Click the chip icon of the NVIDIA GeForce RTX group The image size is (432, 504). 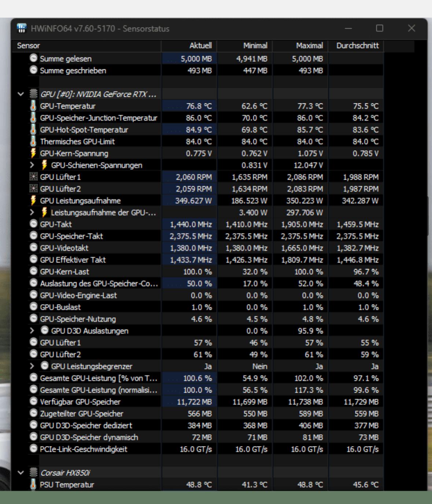pos(33,94)
